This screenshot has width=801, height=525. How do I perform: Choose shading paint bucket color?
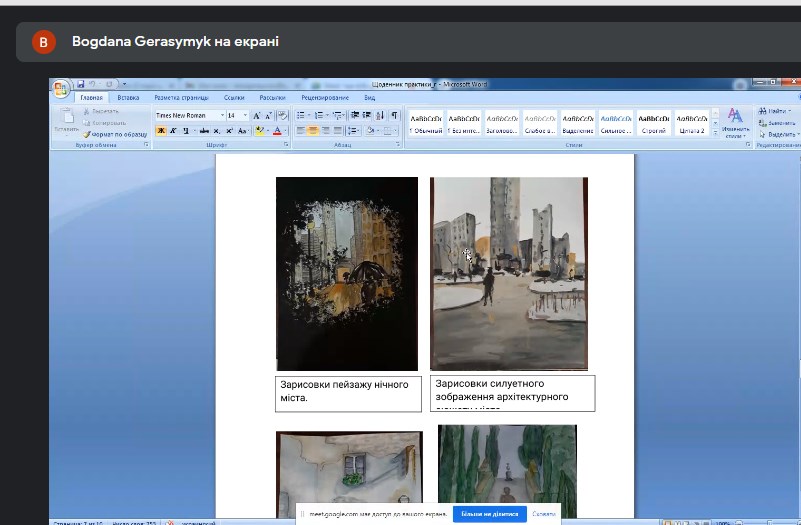370,131
